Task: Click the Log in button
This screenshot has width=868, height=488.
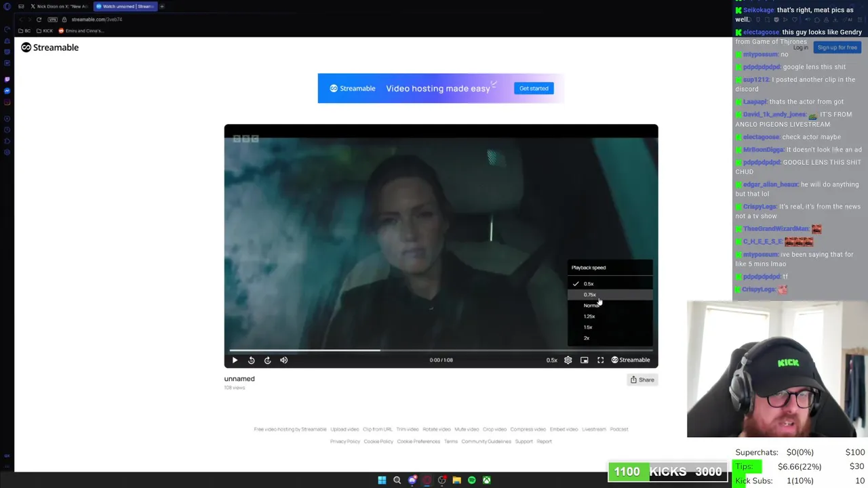Action: pyautogui.click(x=801, y=47)
